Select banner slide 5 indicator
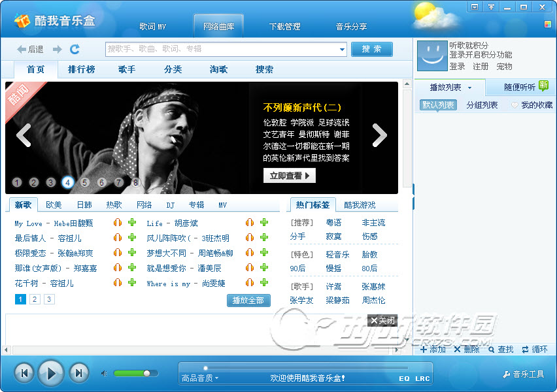The width and height of the screenshot is (557, 392). [x=84, y=182]
